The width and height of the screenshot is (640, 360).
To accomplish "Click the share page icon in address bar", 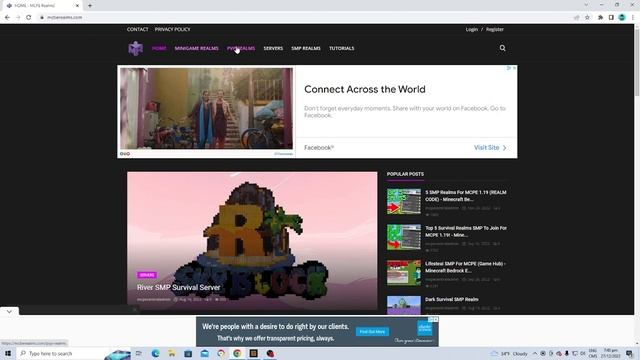I will [576, 17].
